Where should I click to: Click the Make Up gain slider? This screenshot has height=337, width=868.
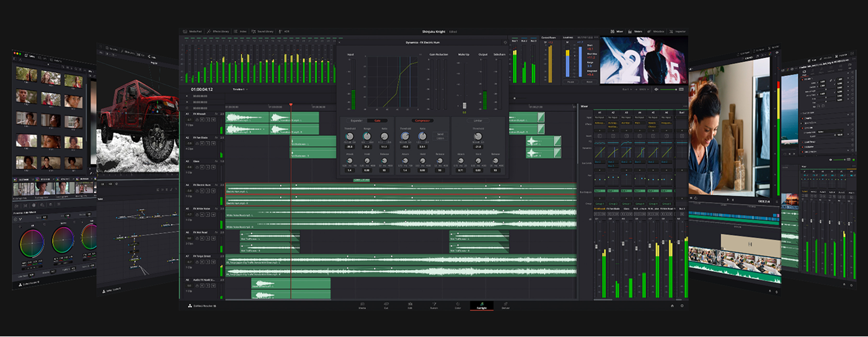coord(464,107)
